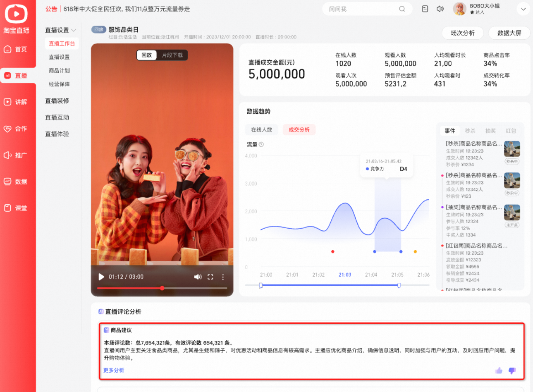Click the 抽奖 event product thumbnail
533x392 pixels.
(x=512, y=212)
